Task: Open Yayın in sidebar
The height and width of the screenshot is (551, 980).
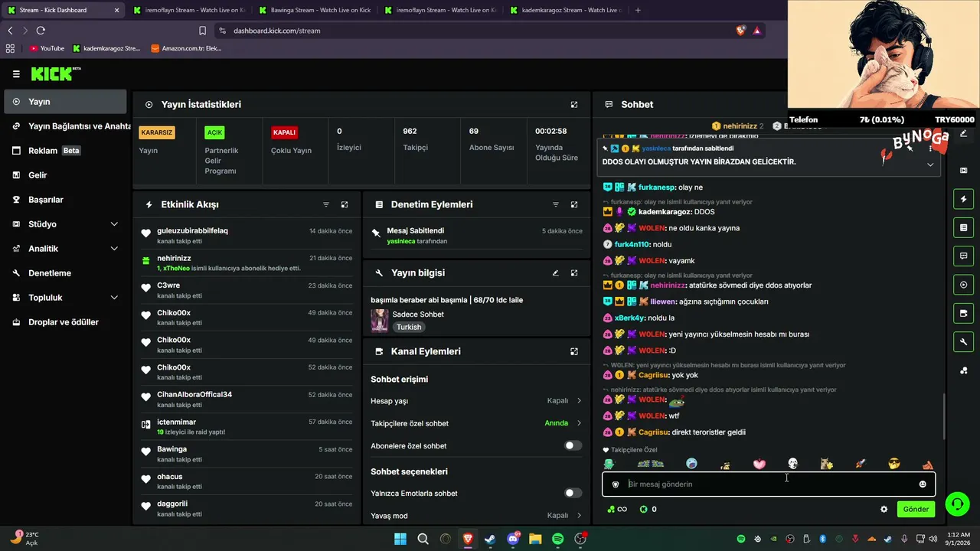Action: [x=65, y=102]
